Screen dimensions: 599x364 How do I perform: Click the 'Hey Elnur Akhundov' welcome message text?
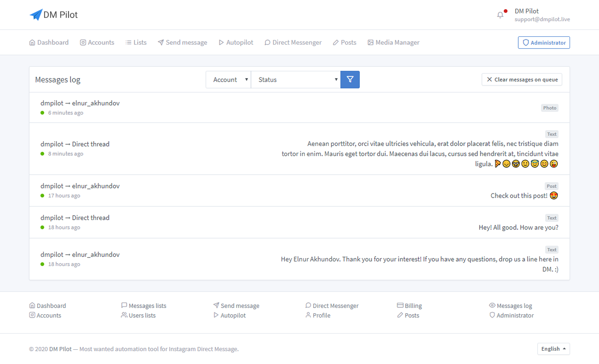pos(420,264)
